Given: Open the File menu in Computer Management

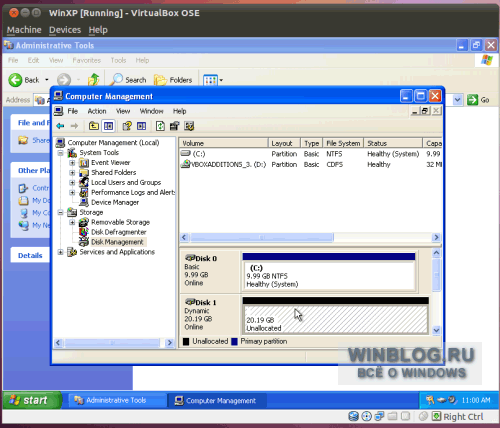Looking at the screenshot, I should click(x=72, y=111).
